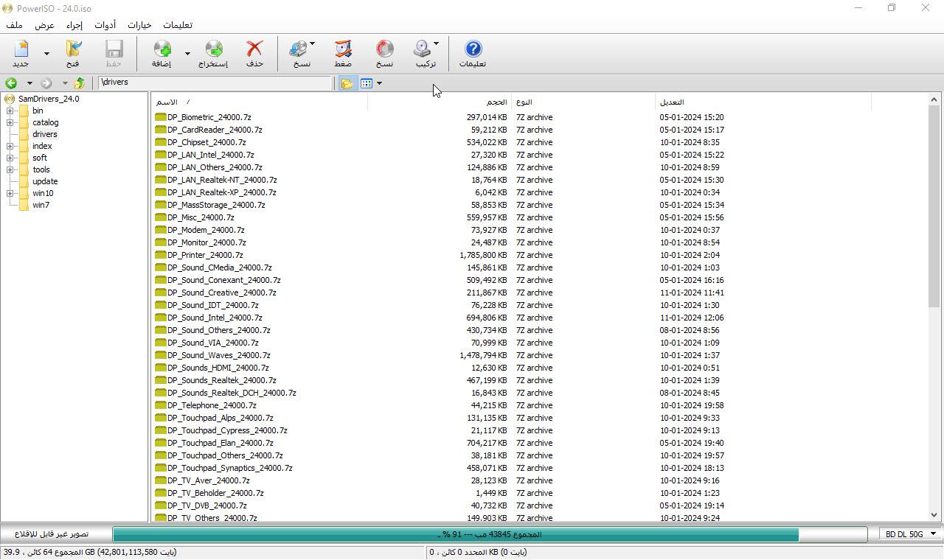Click the green Back navigation arrow
Image resolution: width=944 pixels, height=560 pixels.
11,83
